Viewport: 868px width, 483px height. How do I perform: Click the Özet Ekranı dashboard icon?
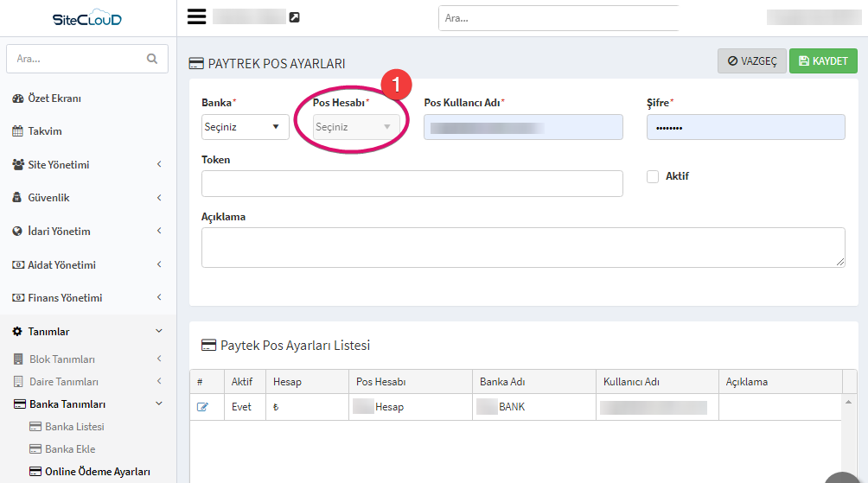coord(17,99)
